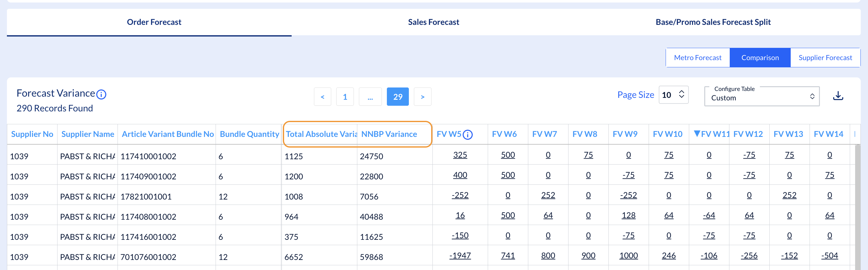Select the Comparison view toggle
Viewport: 868px width, 270px height.
pos(760,58)
